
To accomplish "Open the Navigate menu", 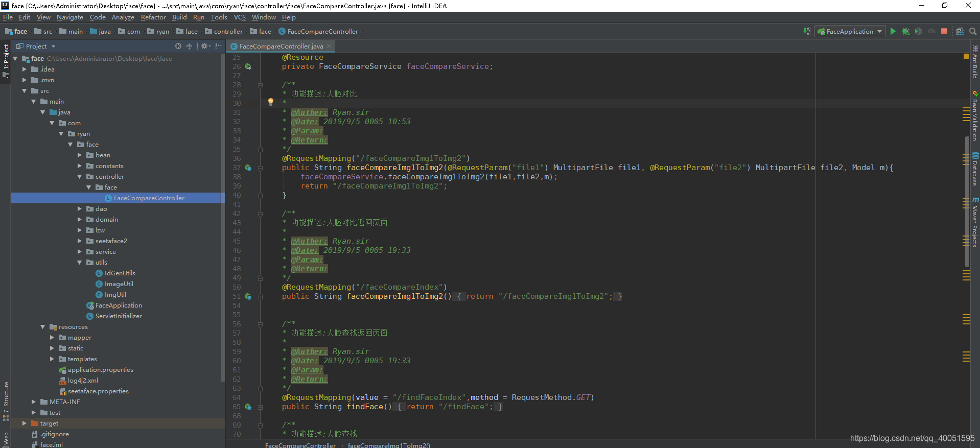I will coord(70,17).
